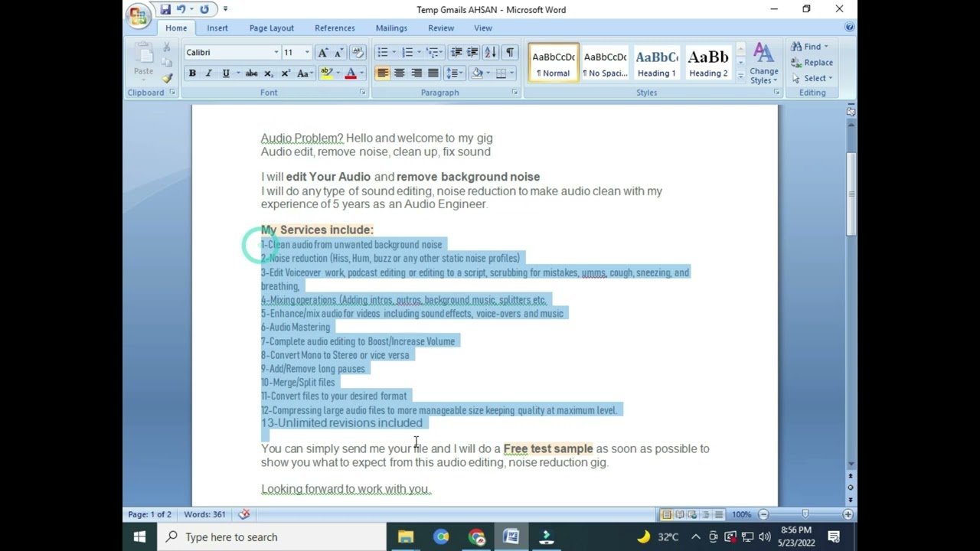Grow font size with the large A
This screenshot has height=551, width=980.
(x=322, y=52)
